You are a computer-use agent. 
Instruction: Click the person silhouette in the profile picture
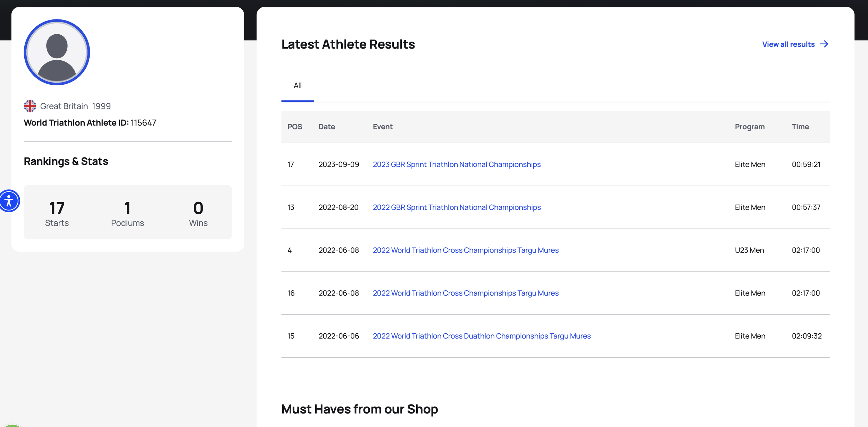click(57, 52)
